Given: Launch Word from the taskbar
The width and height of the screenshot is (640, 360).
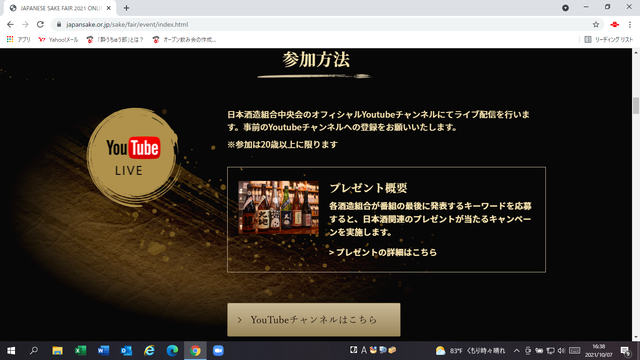Looking at the screenshot, I should (x=103, y=351).
